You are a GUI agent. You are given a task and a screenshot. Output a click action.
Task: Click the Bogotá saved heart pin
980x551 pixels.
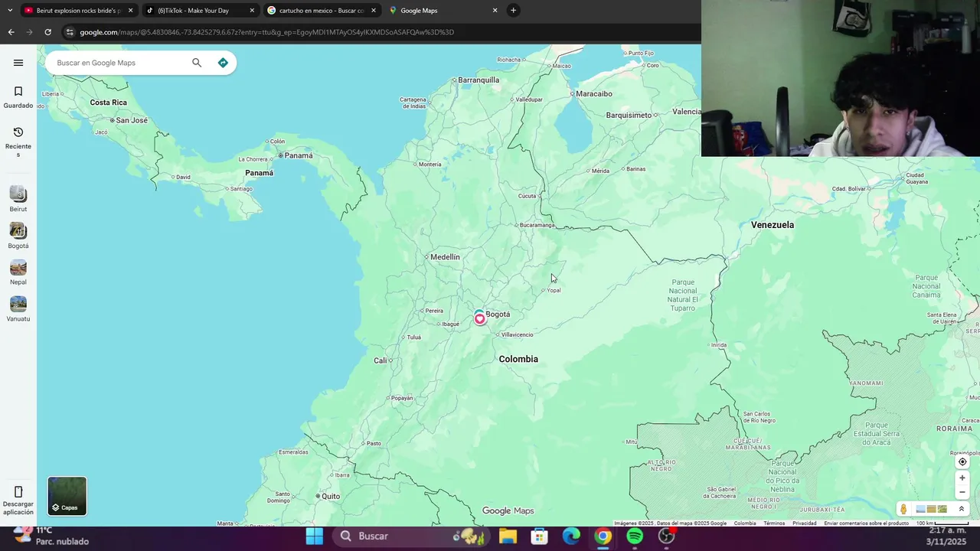479,318
